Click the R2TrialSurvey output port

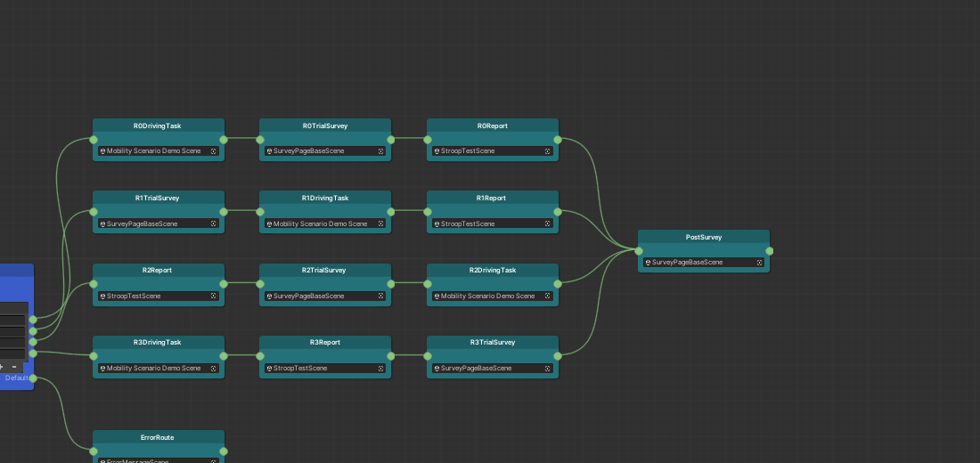pos(390,284)
